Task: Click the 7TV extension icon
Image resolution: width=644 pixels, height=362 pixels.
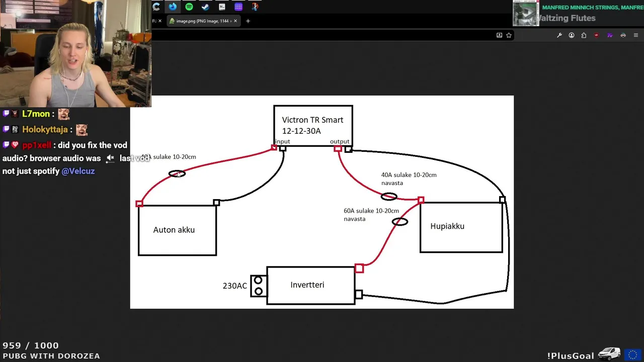Action: click(x=610, y=35)
